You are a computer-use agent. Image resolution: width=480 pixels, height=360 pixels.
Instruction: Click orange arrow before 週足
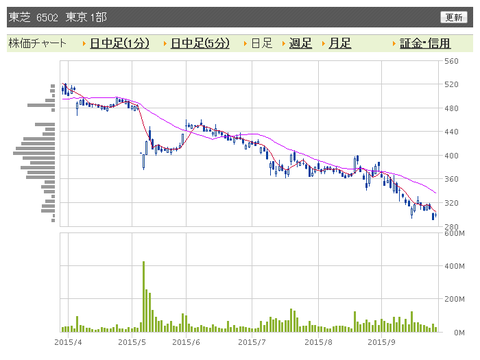point(283,44)
